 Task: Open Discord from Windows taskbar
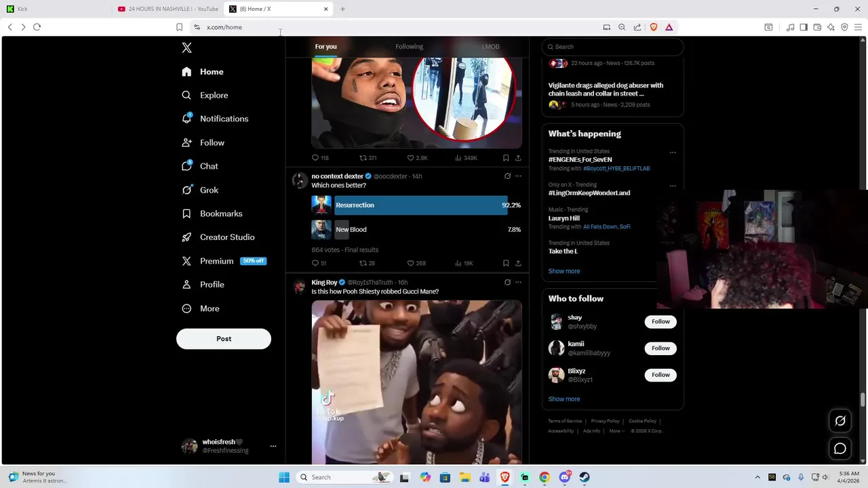[x=564, y=477]
